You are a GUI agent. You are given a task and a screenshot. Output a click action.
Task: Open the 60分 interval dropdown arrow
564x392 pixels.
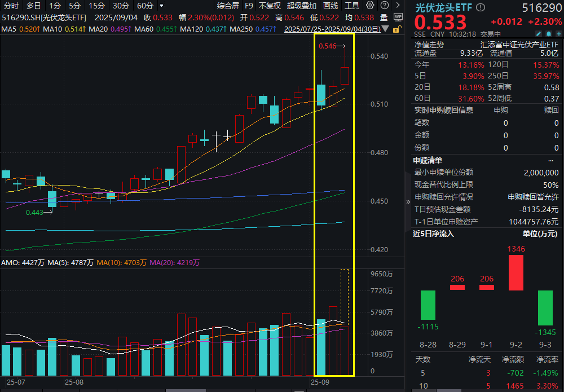(162, 6)
